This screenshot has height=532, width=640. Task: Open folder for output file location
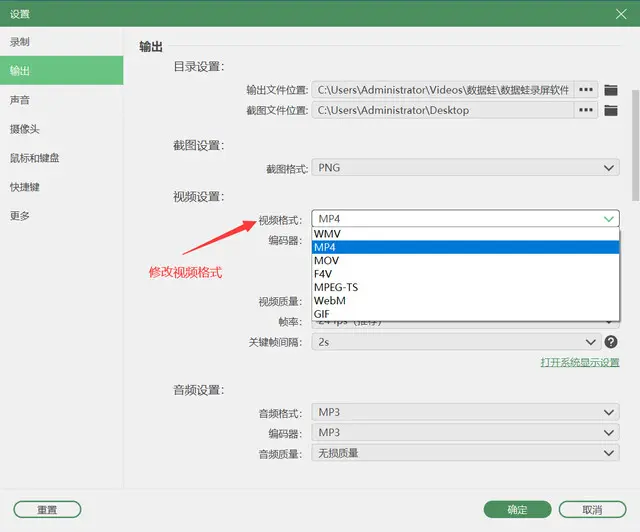tap(611, 90)
